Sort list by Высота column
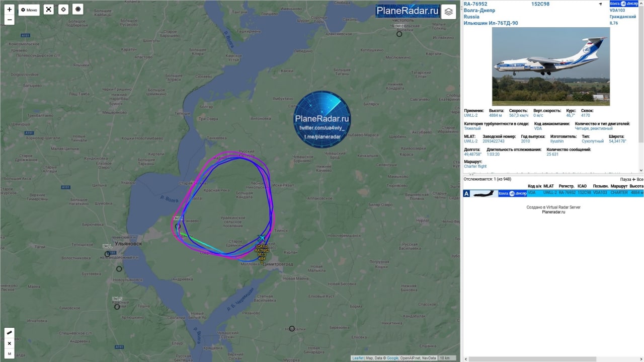The width and height of the screenshot is (644, 362). (636, 186)
